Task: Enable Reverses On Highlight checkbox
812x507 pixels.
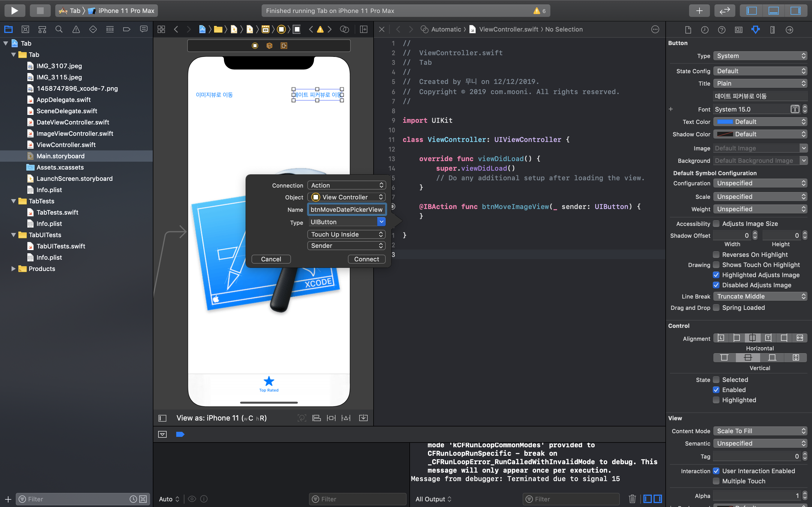Action: tap(716, 255)
